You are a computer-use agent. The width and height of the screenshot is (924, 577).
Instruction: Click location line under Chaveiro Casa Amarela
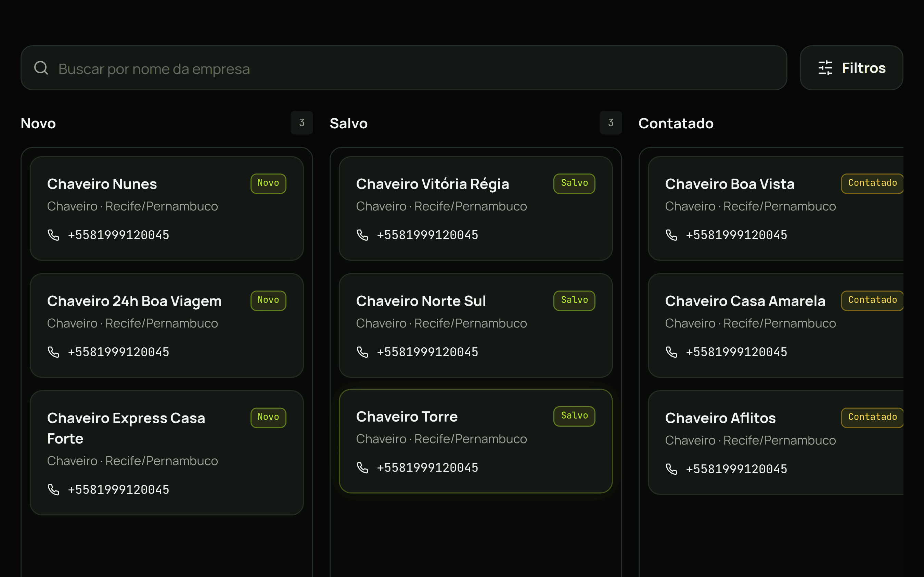750,323
